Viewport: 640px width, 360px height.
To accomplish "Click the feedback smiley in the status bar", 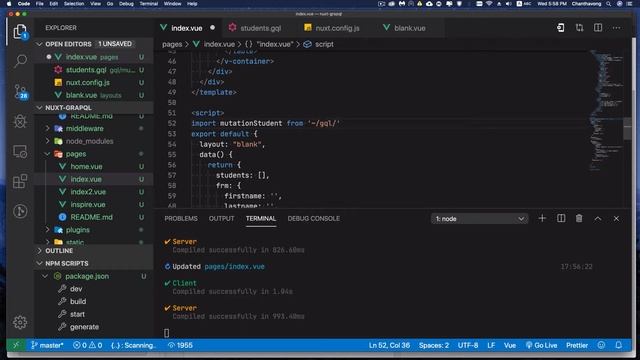I will 601,345.
